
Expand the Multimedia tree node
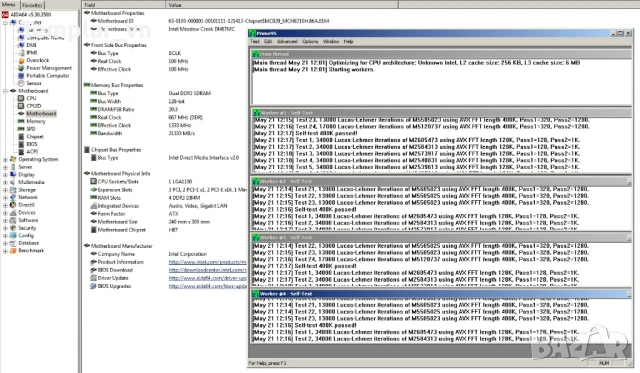coord(5,182)
